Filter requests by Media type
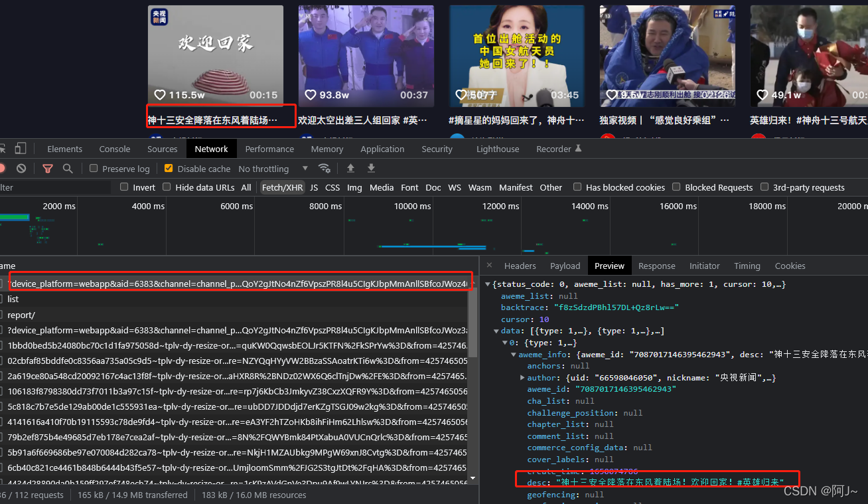Screen dimensions: 868x504 coord(382,187)
